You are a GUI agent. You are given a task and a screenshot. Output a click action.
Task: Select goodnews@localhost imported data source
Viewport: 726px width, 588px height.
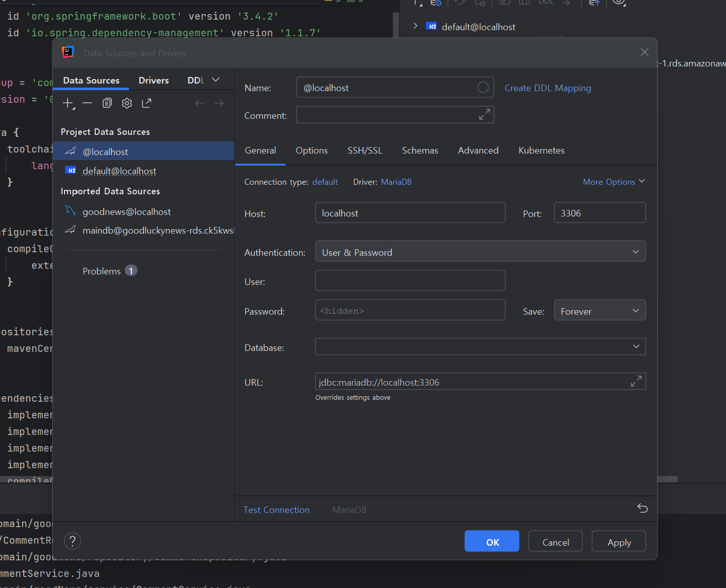(144, 211)
